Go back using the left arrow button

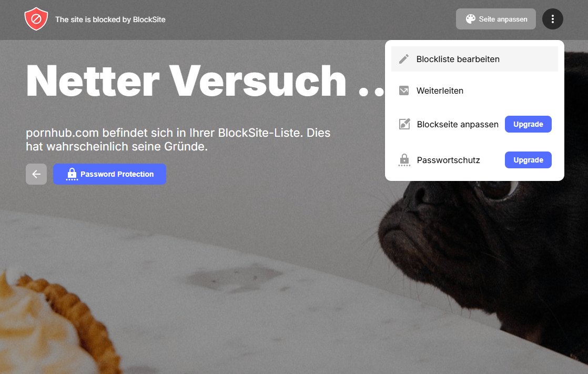tap(36, 174)
